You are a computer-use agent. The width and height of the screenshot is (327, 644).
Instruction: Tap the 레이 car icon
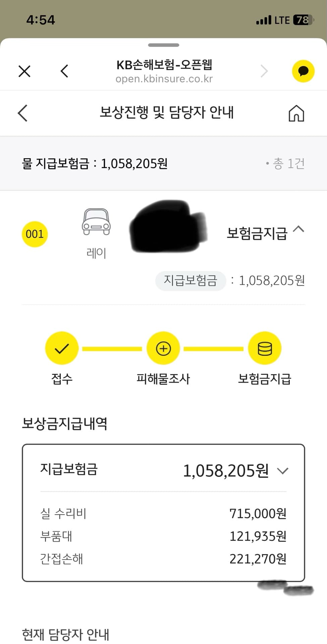(96, 222)
